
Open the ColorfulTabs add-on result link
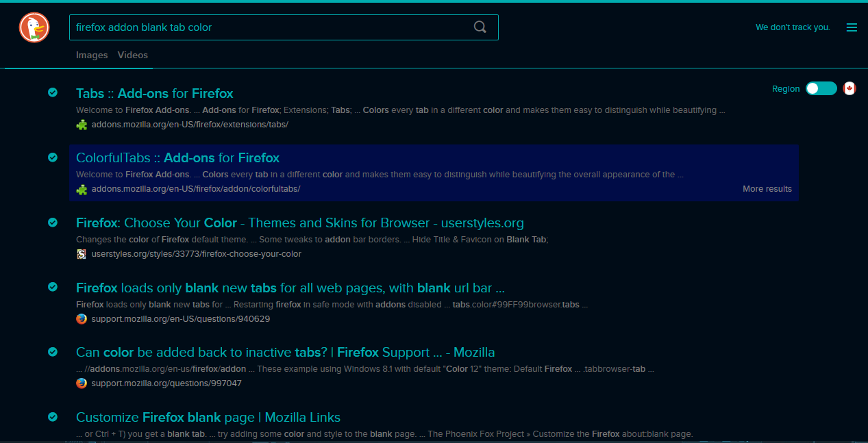coord(177,157)
